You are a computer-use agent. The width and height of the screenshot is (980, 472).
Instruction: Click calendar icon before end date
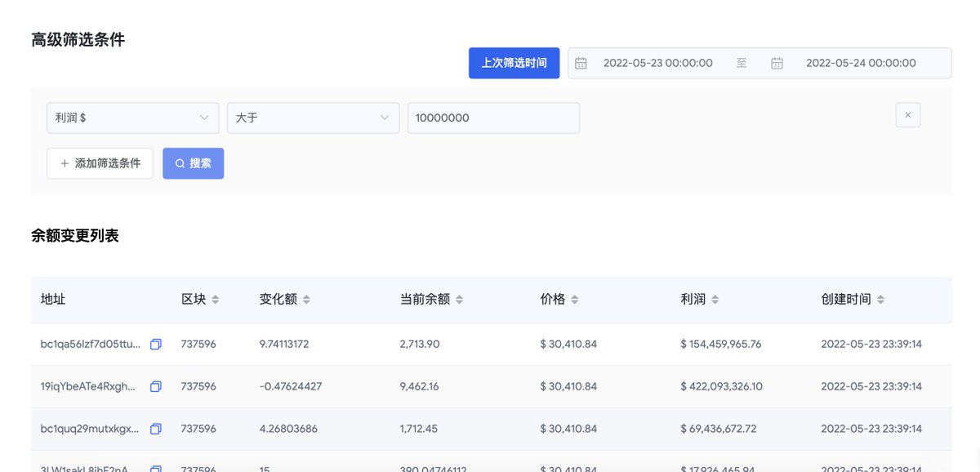pos(777,63)
